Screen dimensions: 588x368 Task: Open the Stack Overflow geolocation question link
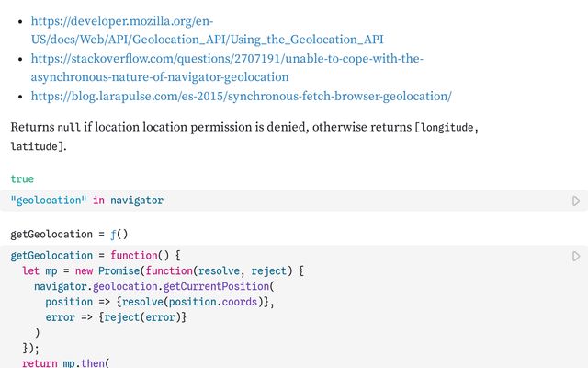coord(227,67)
